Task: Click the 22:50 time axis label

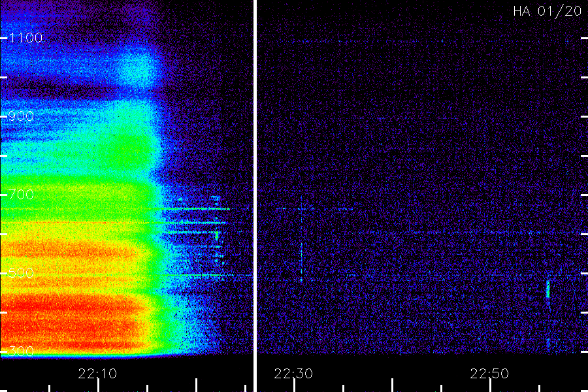Action: pos(489,374)
